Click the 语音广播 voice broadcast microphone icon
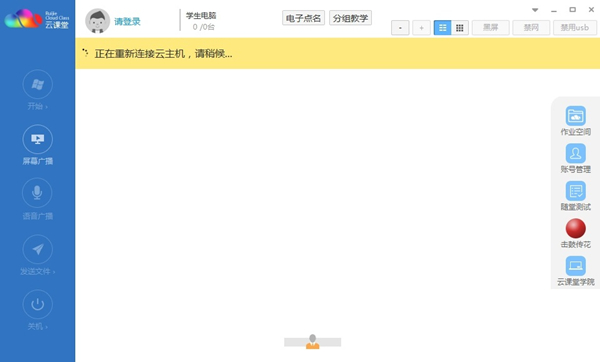Viewport: 600px width, 362px height. point(38,193)
